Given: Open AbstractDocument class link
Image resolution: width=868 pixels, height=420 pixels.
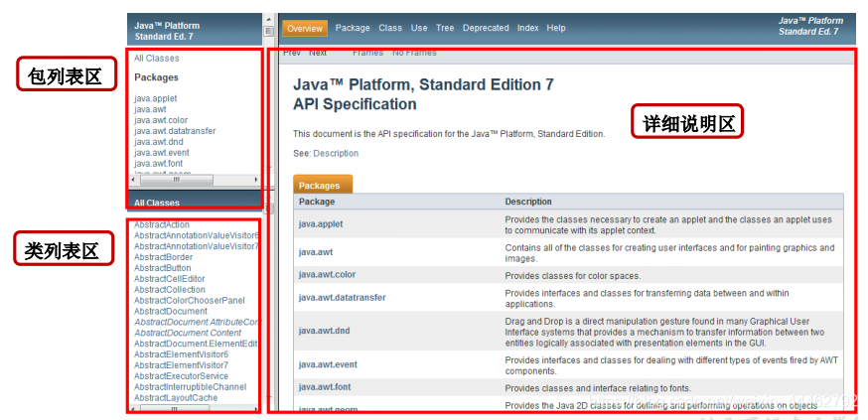Looking at the screenshot, I should coord(171,312).
